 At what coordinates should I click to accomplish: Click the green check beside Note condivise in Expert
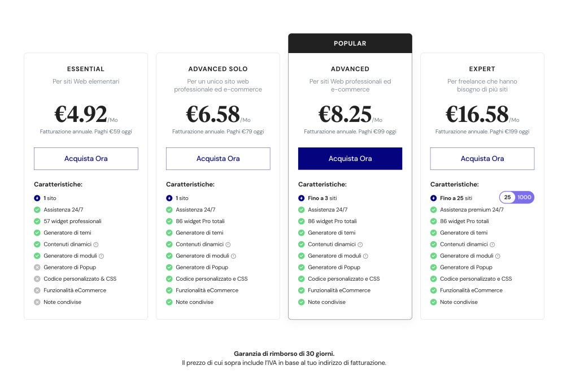point(434,302)
